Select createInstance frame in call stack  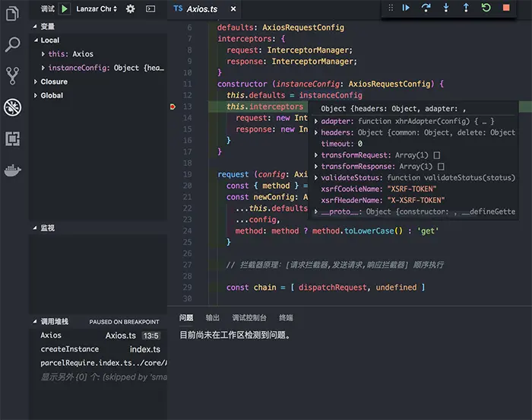pos(69,349)
